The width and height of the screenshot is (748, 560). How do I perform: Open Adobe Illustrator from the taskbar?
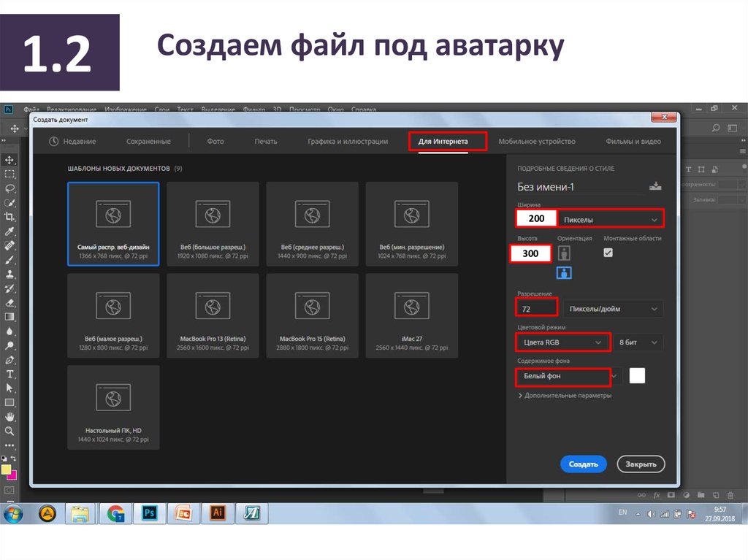217,513
